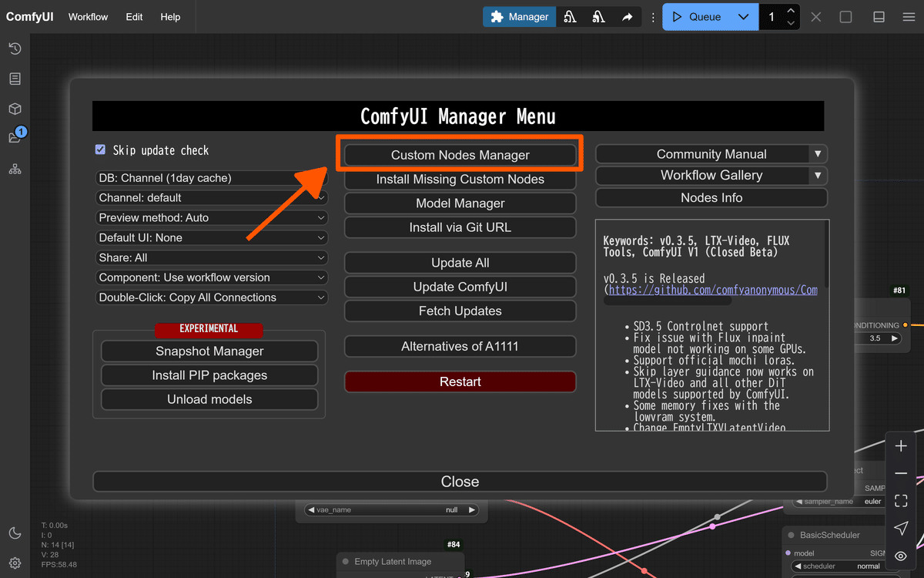Click the red Restart button
Viewport: 924px width, 578px height.
pyautogui.click(x=460, y=381)
